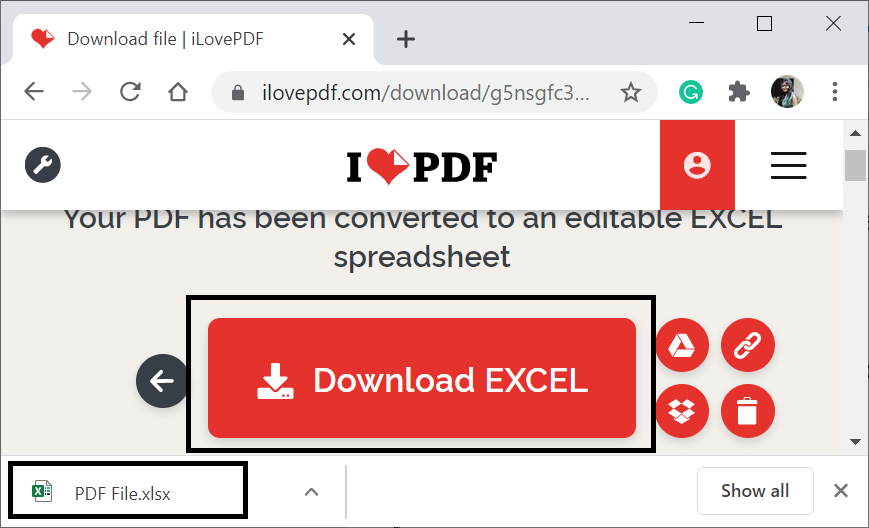The height and width of the screenshot is (528, 869).
Task: Close the iLovePDF tab
Action: (349, 39)
